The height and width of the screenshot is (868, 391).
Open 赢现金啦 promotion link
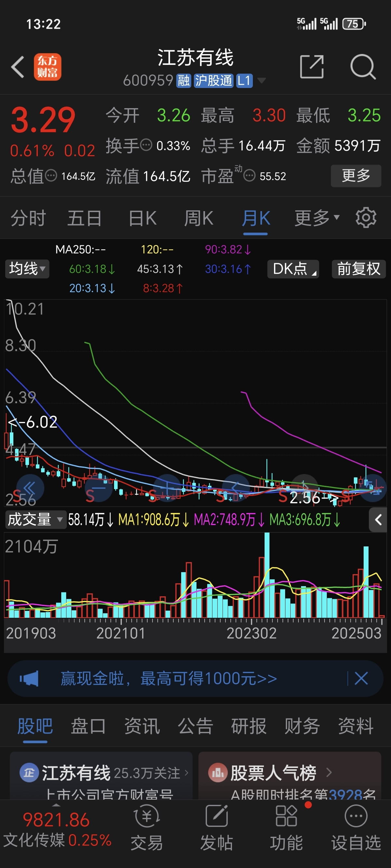pyautogui.click(x=168, y=678)
